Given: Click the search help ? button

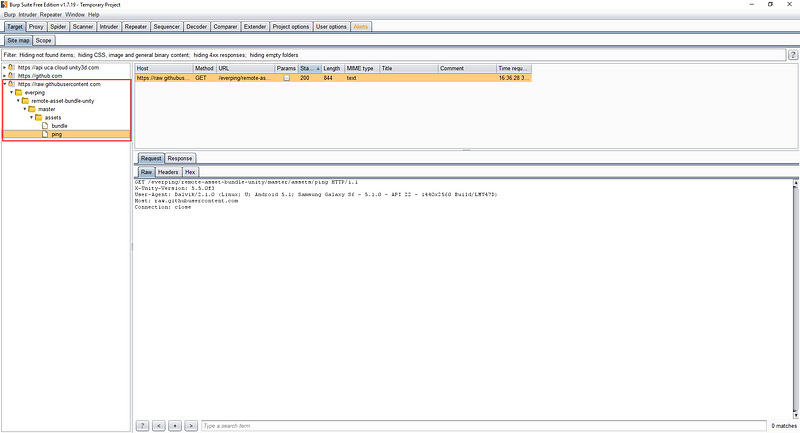Looking at the screenshot, I should point(142,425).
